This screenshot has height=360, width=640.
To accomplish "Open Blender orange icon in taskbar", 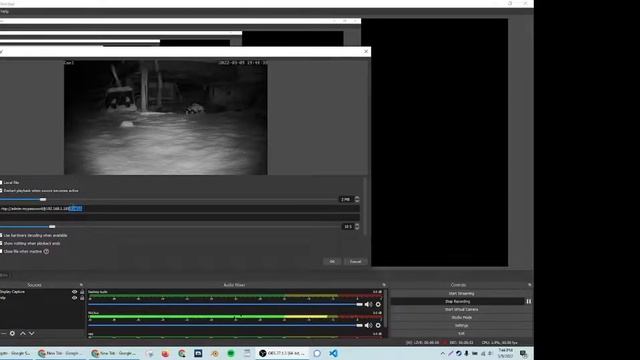I will (x=215, y=353).
